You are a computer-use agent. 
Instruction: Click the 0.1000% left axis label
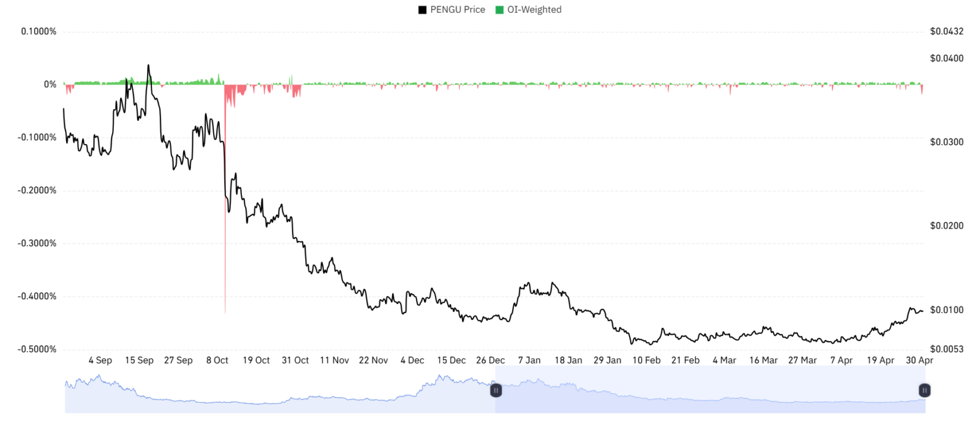coord(39,31)
